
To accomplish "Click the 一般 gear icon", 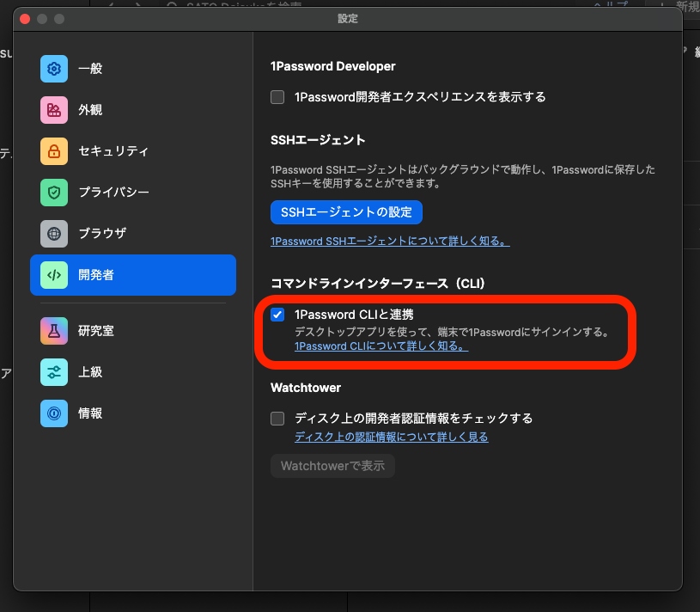I will (54, 69).
